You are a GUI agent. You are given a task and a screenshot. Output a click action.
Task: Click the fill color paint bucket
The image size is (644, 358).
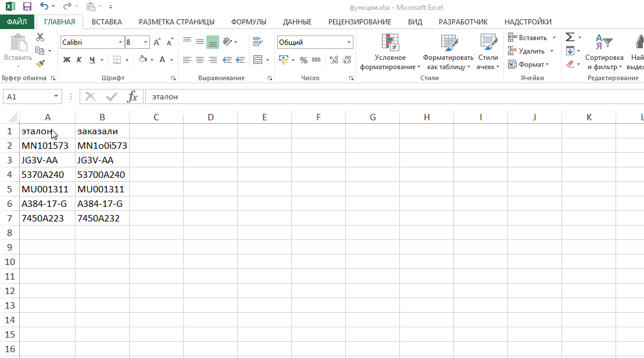[x=143, y=60]
